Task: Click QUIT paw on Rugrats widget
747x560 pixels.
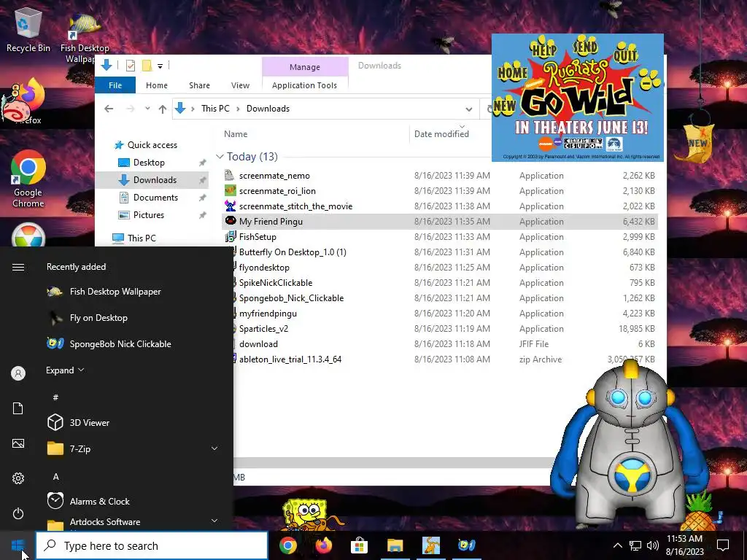Action: tap(625, 52)
